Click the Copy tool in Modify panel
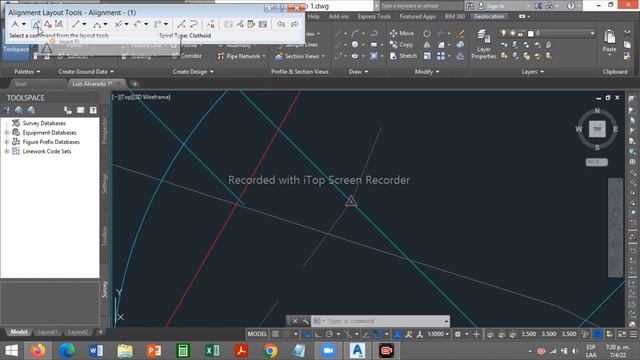 pyautogui.click(x=401, y=44)
